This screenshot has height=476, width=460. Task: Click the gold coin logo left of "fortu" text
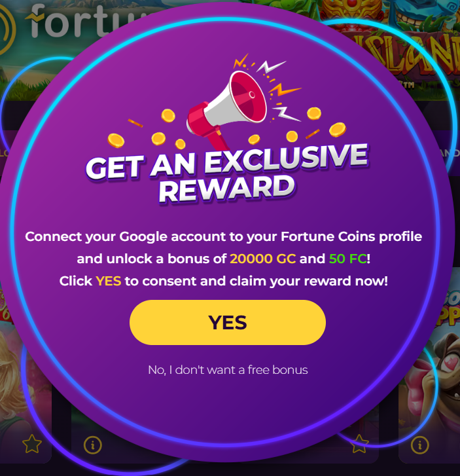click(7, 28)
